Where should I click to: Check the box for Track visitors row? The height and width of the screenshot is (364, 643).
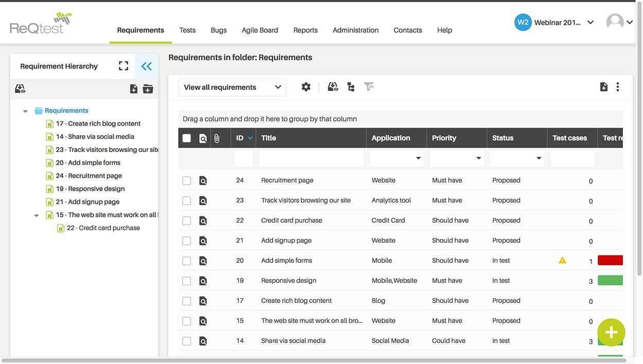pos(187,201)
